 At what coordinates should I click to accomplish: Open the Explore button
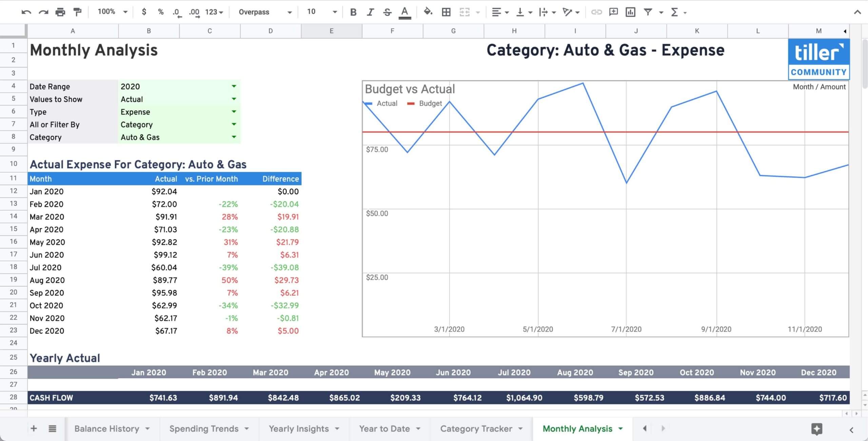pos(817,429)
